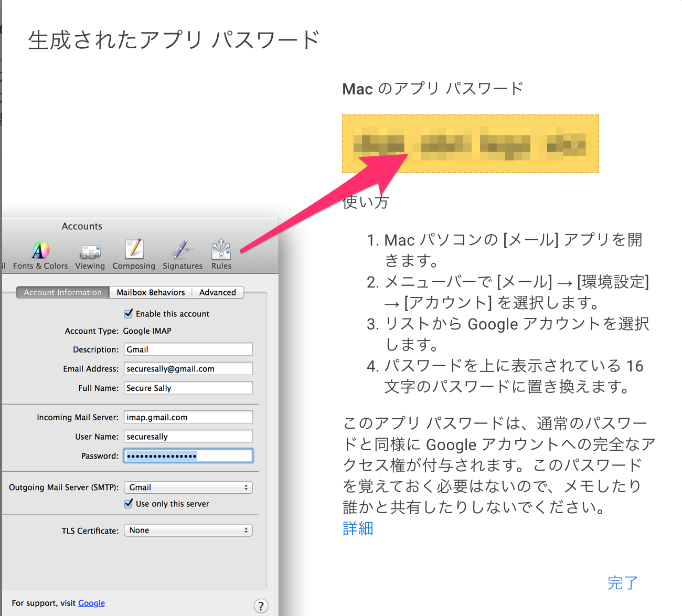Click the '使い方' heading text
This screenshot has width=682, height=616.
tap(366, 202)
